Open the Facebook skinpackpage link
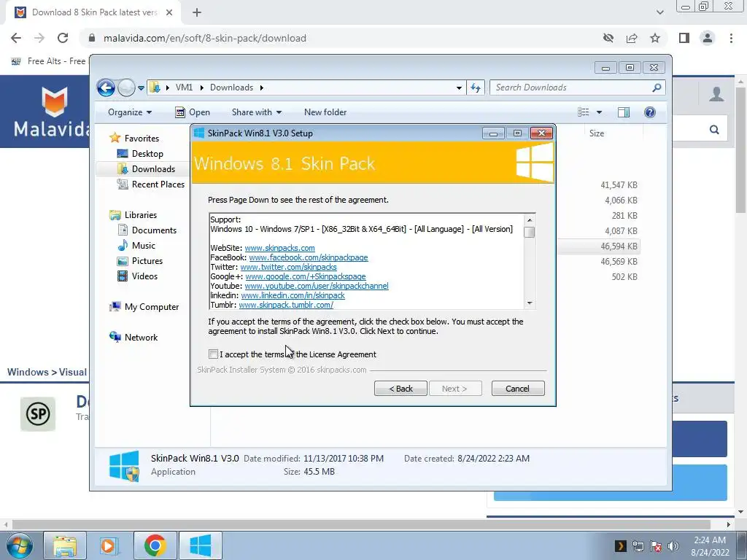The width and height of the screenshot is (747, 560). point(309,257)
